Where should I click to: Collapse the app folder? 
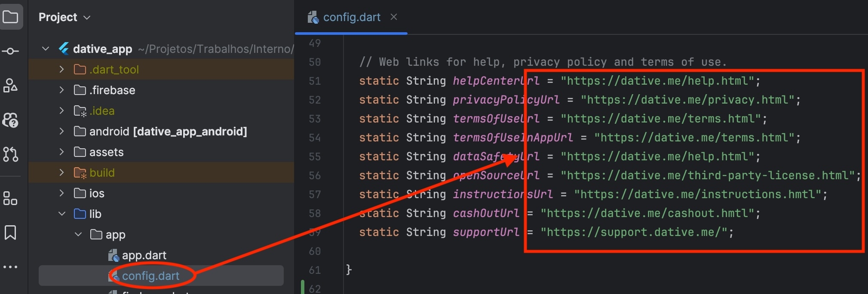coord(78,234)
